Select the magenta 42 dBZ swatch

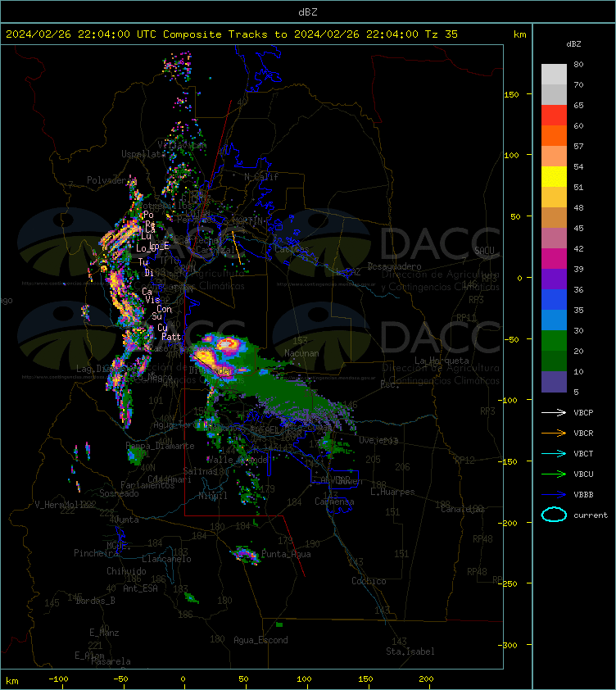[x=554, y=258]
